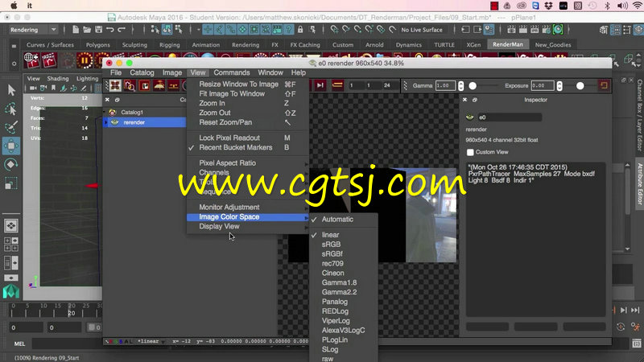Image resolution: width=644 pixels, height=362 pixels.
Task: Expand the Image Color Space submenu
Action: pos(248,216)
